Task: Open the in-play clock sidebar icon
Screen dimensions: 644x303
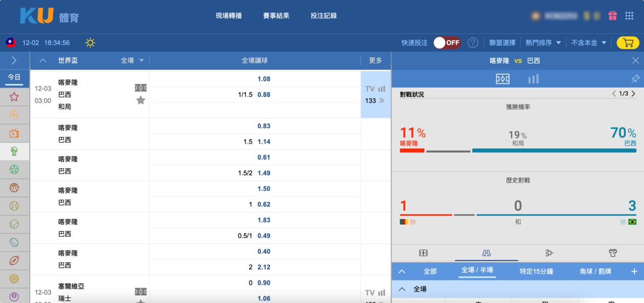Action: [x=14, y=115]
